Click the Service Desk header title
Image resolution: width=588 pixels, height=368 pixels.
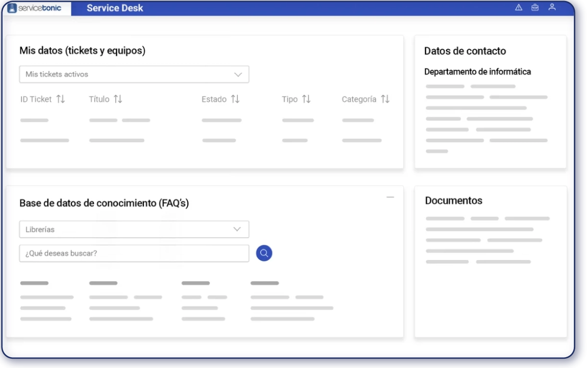coord(115,8)
